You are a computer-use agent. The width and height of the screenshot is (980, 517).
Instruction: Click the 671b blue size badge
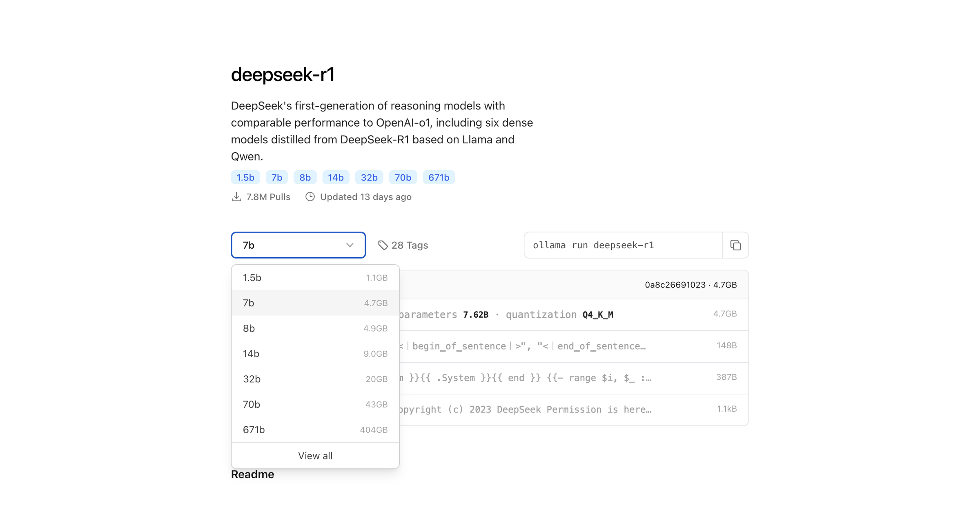(x=439, y=178)
